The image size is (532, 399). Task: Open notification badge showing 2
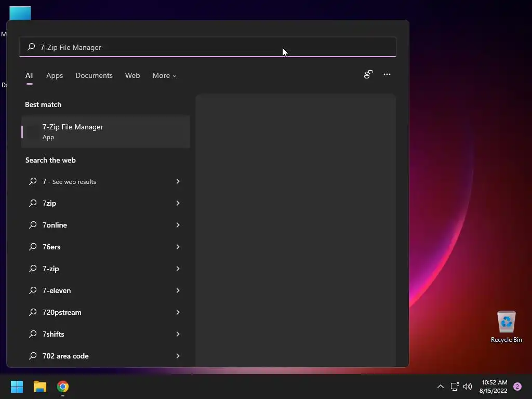(x=517, y=387)
